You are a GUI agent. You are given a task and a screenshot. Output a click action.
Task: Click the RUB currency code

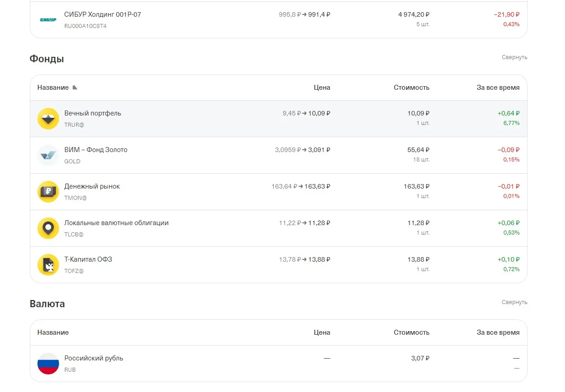point(70,369)
